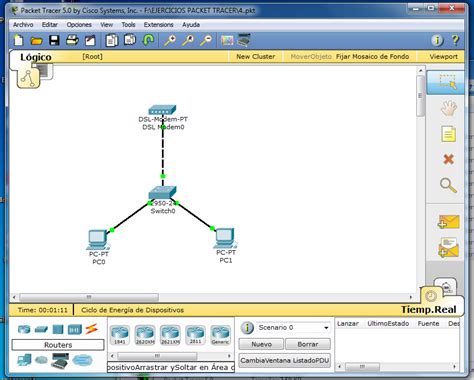Switch to the Tiemp.Real mode tab

429,309
